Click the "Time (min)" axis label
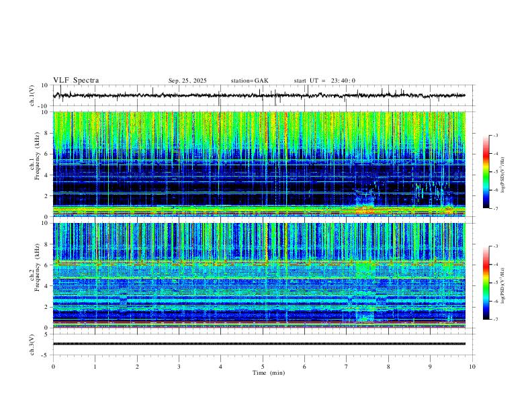This screenshot has width=532, height=411. 269,373
